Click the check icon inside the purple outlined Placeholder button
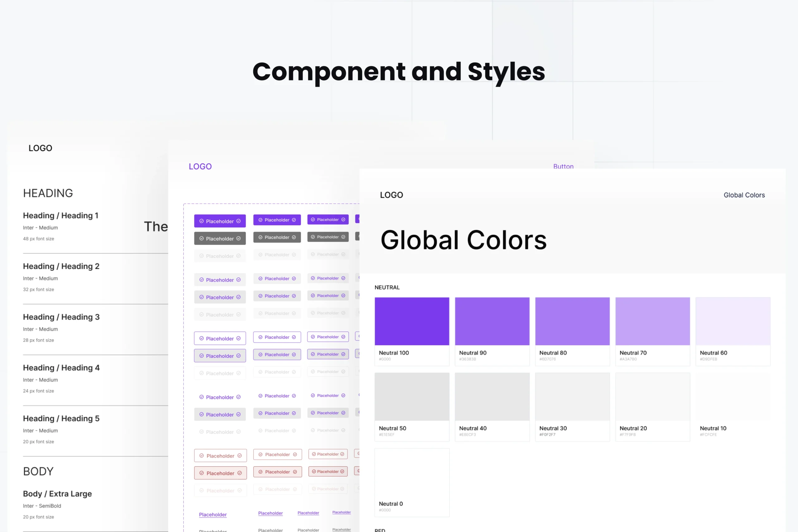Screen dimensions: 798x532 click(x=202, y=338)
